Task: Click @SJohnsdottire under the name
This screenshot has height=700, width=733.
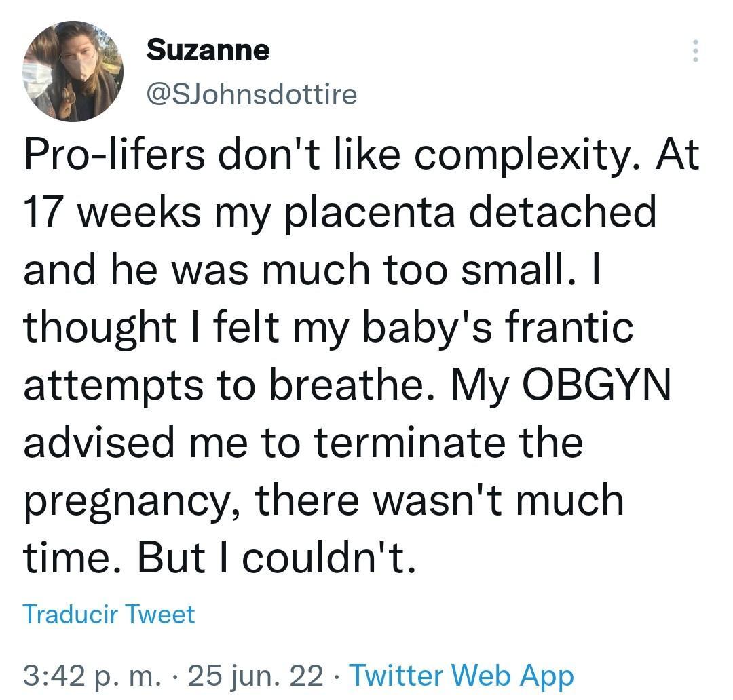Action: (x=251, y=94)
